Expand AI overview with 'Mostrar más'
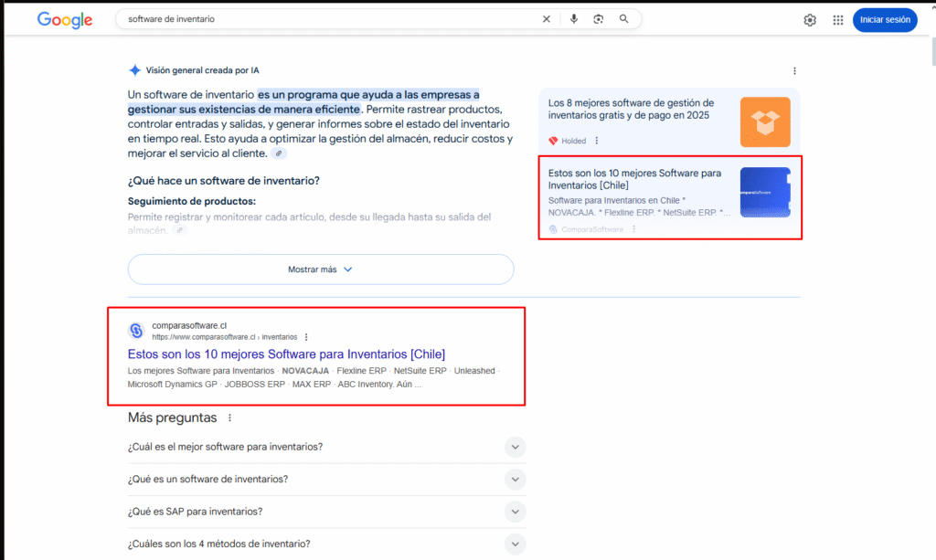Viewport: 936px width, 560px height. coord(321,269)
